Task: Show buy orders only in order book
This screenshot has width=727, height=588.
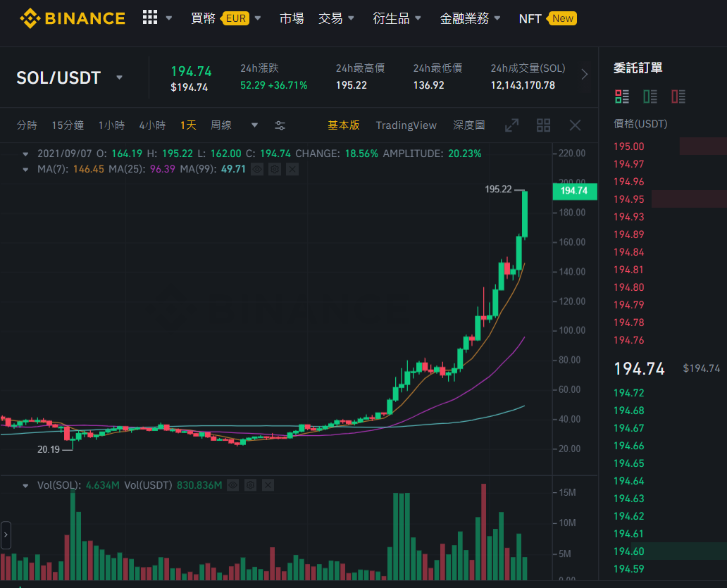Action: tap(650, 96)
